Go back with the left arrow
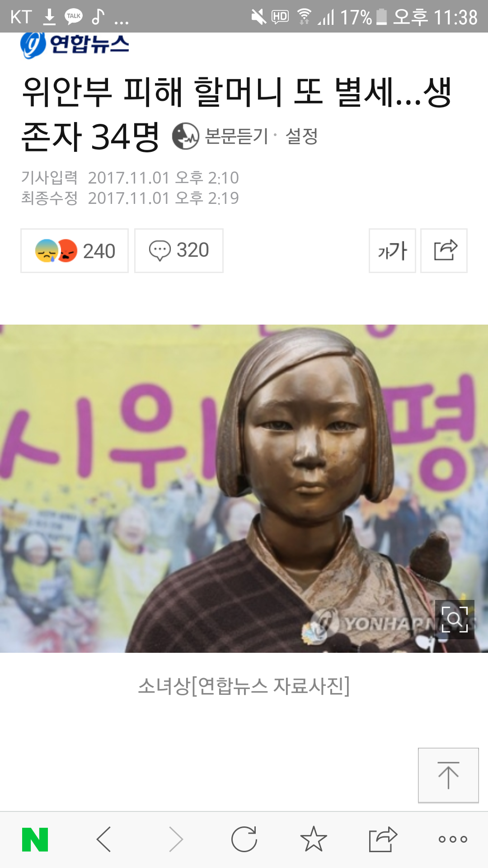The height and width of the screenshot is (868, 488). [x=104, y=840]
